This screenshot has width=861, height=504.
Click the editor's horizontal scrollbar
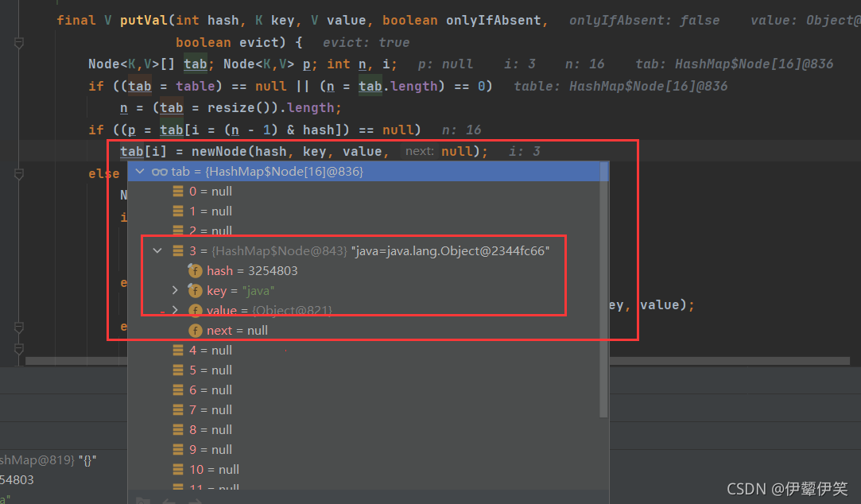click(437, 361)
